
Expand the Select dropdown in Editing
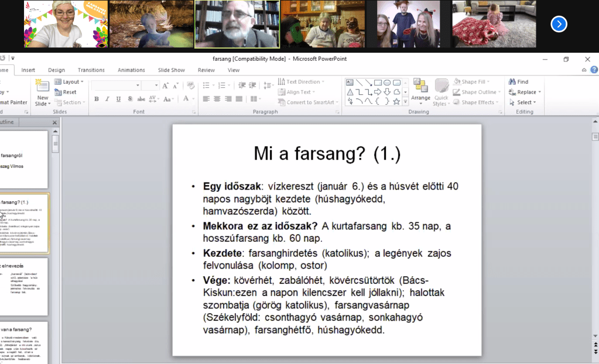pyautogui.click(x=525, y=102)
